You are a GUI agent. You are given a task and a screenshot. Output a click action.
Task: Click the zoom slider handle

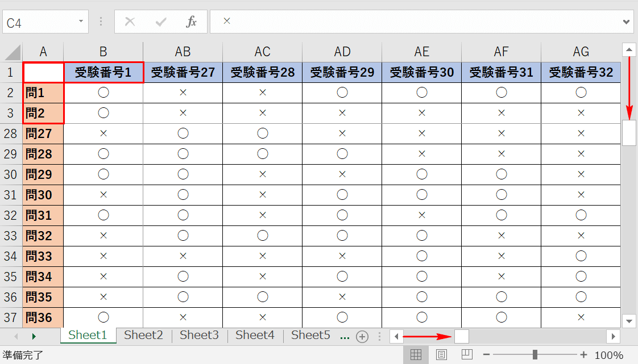click(535, 355)
